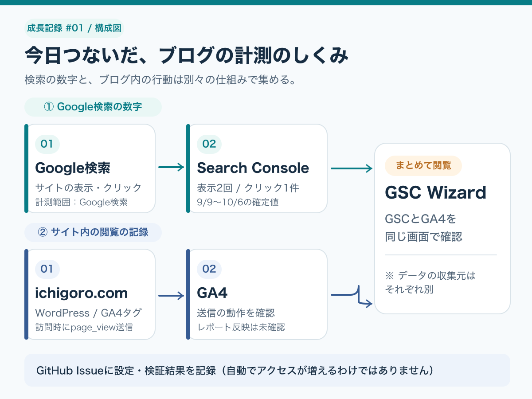Viewport: 532px width, 399px height.
Task: Select the ① Google検索の数字 section label
Action: point(93,107)
